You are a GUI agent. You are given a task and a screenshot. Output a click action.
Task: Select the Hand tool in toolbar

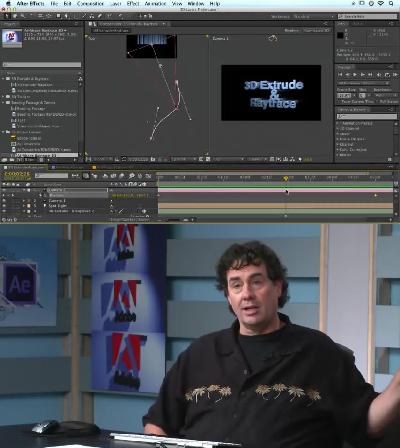15,16
